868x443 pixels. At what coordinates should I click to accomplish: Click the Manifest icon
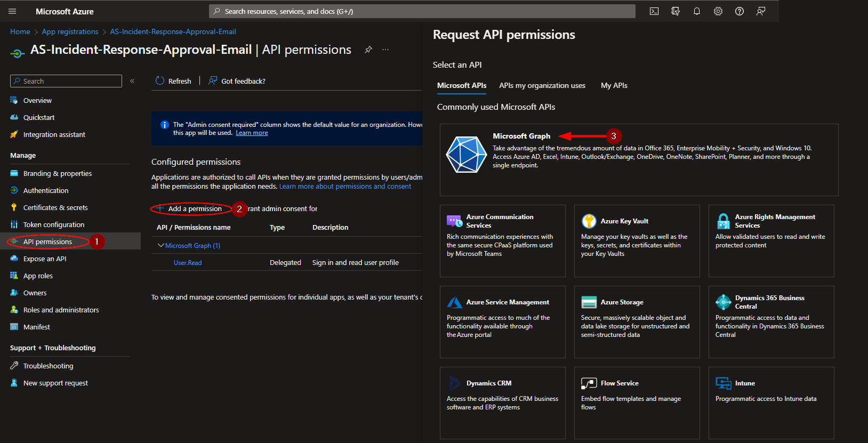pyautogui.click(x=14, y=327)
